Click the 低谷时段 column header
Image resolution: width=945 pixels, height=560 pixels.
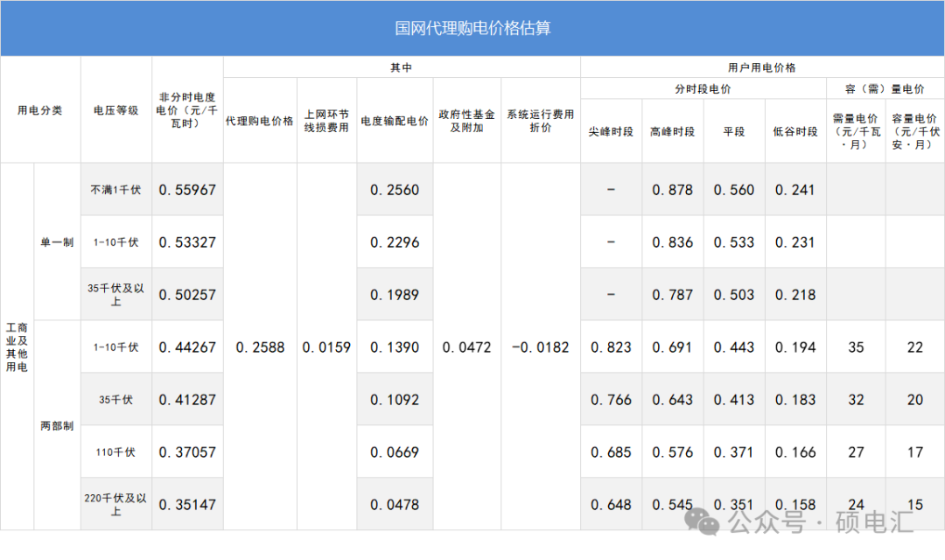click(x=795, y=131)
